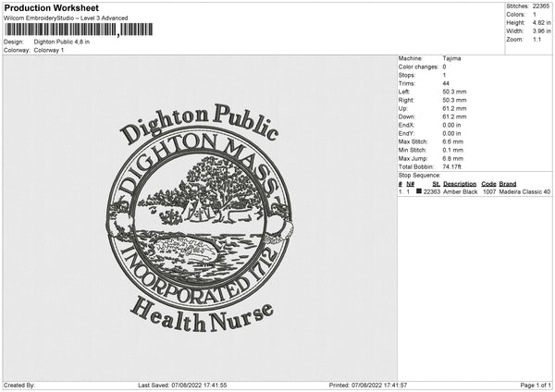Click design name 'Dighton Public 4,8 in'

(x=62, y=42)
